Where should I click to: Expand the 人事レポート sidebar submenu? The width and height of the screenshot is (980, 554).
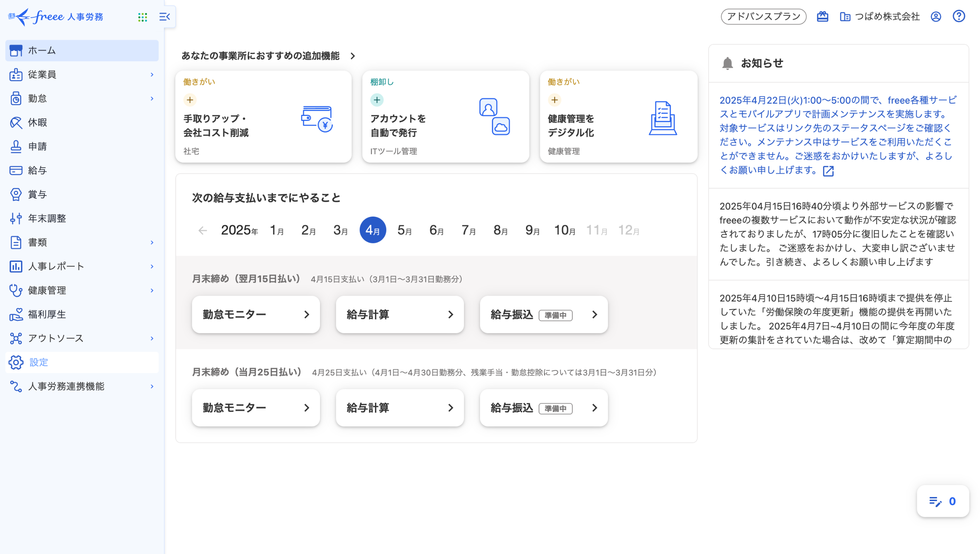click(152, 266)
